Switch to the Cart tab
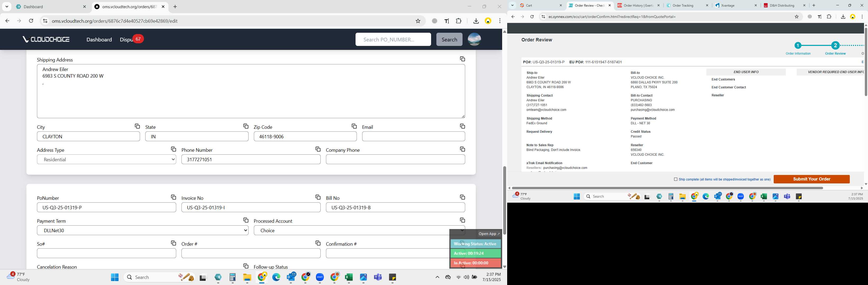 click(x=541, y=5)
